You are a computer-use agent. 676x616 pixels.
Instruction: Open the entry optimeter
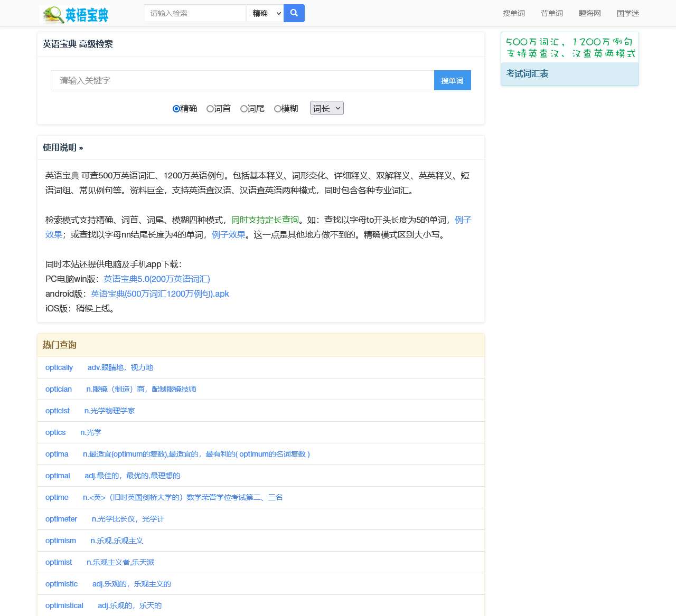61,519
